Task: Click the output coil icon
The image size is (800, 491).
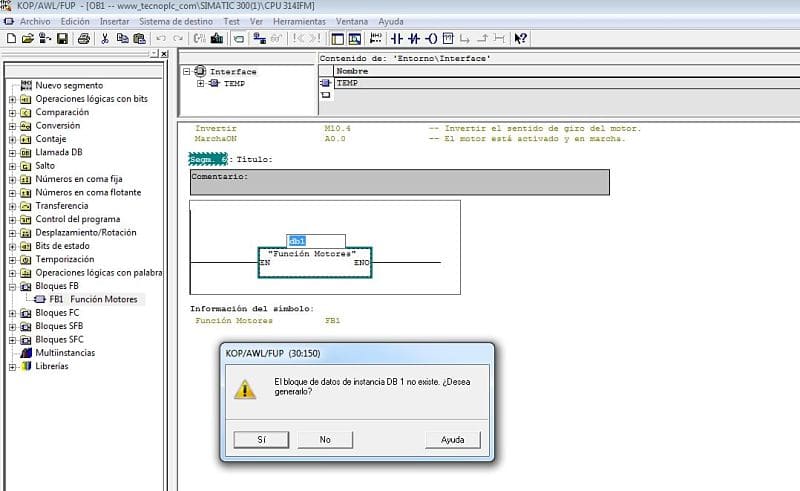Action: pos(431,38)
